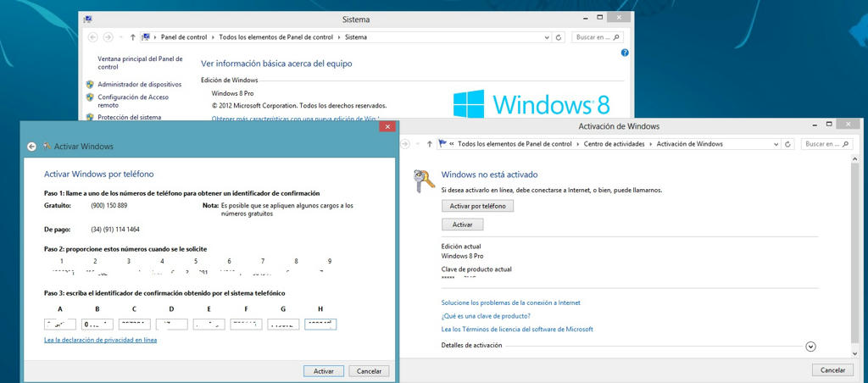Open Términos de licencia de Microsoft link
The image size is (868, 383).
point(517,330)
